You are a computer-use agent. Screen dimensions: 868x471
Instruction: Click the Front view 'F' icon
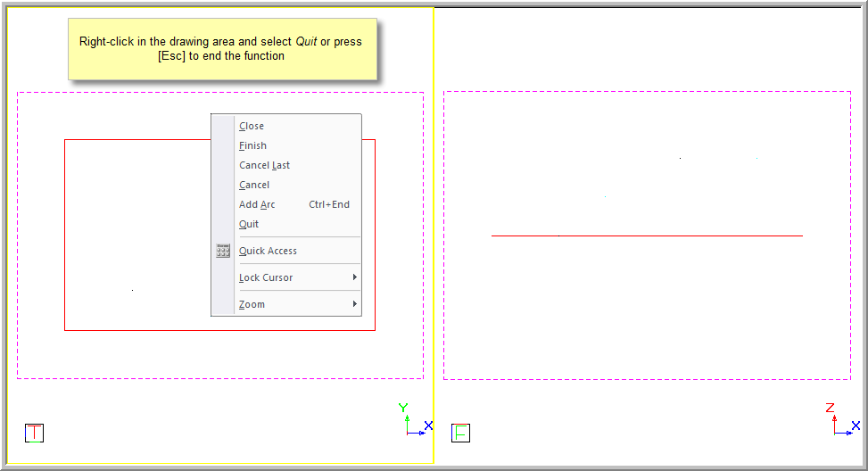461,434
